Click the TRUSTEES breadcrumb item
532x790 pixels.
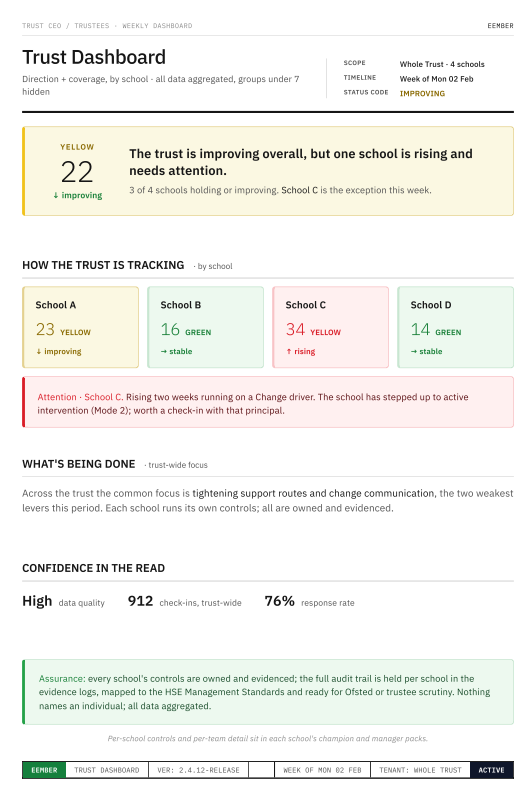(92, 26)
